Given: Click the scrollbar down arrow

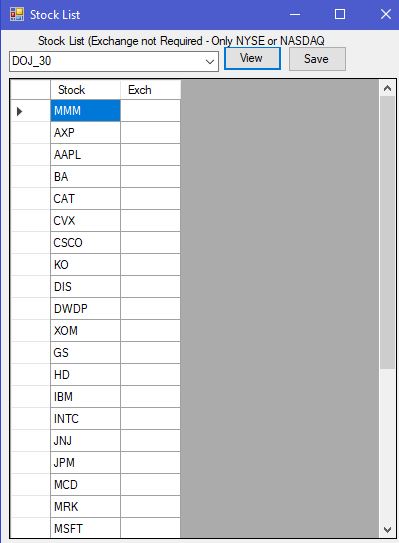Looking at the screenshot, I should [387, 529].
